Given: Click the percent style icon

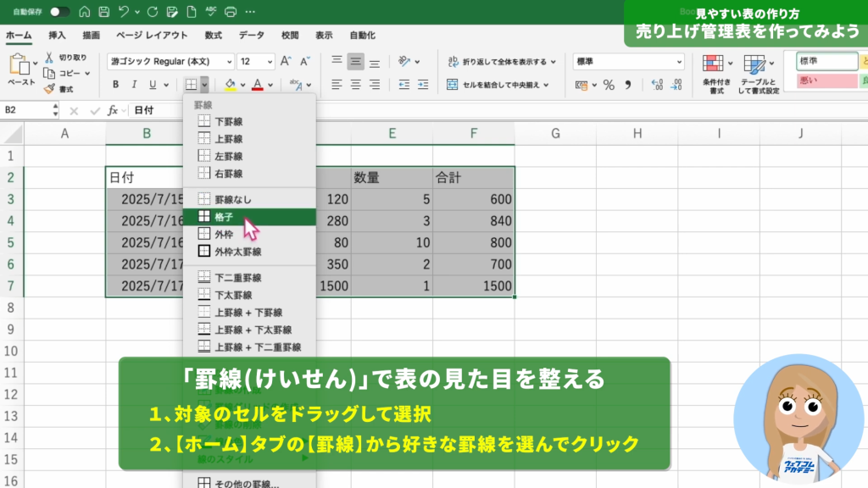Looking at the screenshot, I should [608, 85].
